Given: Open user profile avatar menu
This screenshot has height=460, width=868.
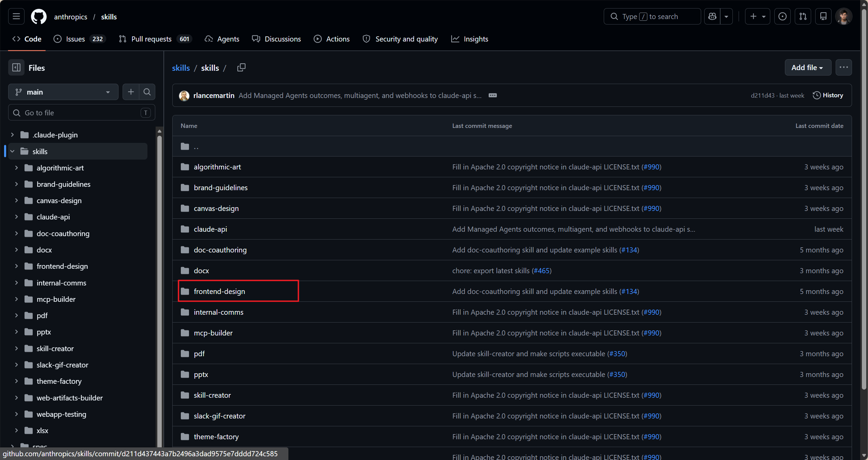Looking at the screenshot, I should (843, 16).
